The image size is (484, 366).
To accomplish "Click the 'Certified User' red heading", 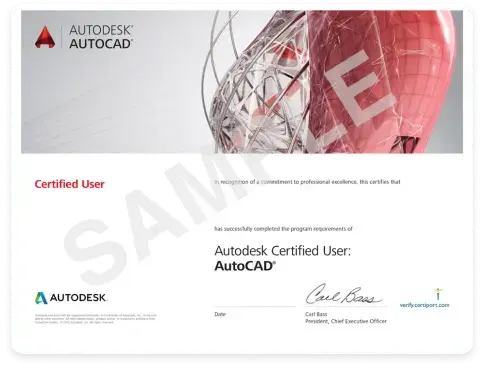I will [69, 184].
